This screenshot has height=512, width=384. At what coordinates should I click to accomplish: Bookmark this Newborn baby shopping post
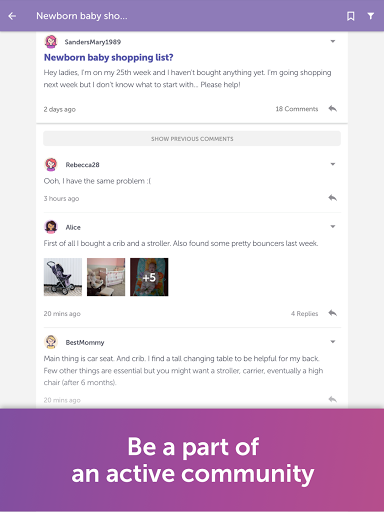[351, 16]
